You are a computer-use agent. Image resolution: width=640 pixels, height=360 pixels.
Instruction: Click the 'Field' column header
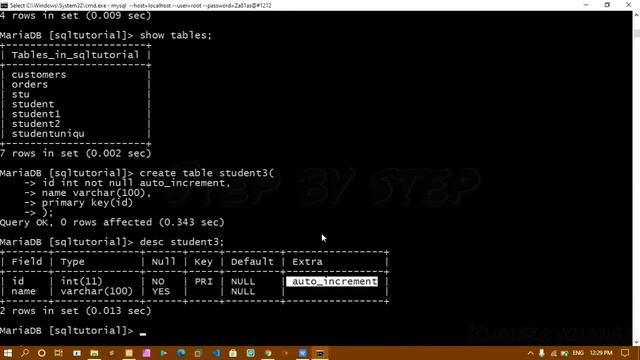coord(27,262)
